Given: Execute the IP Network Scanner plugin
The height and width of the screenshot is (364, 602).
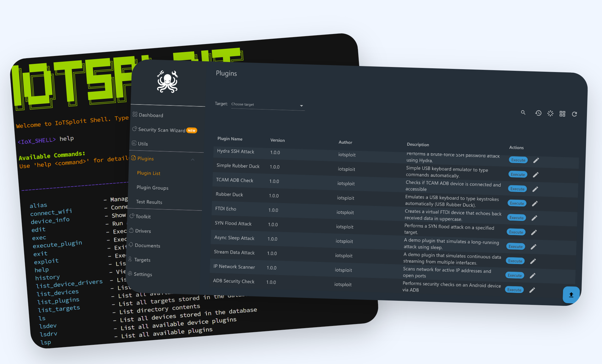Looking at the screenshot, I should click(515, 275).
